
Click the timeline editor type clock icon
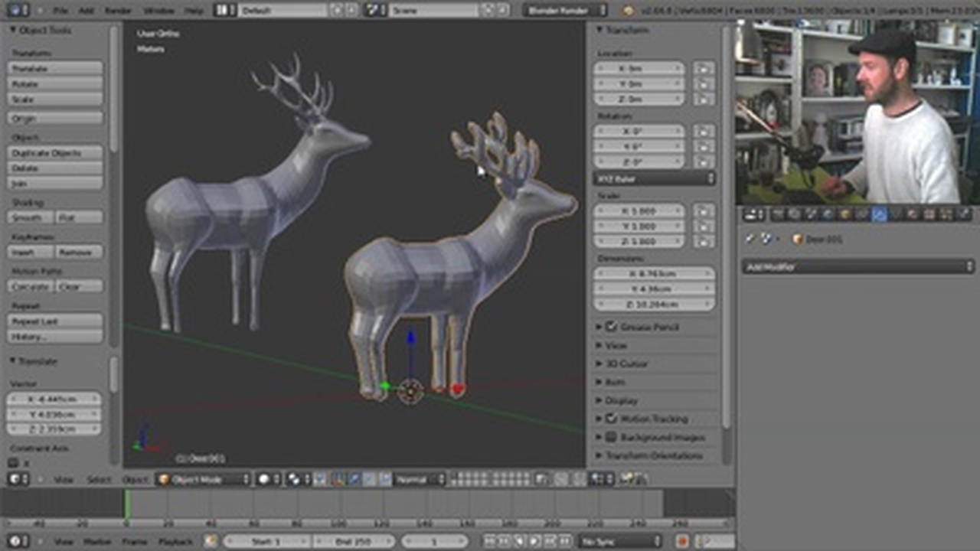[x=18, y=541]
